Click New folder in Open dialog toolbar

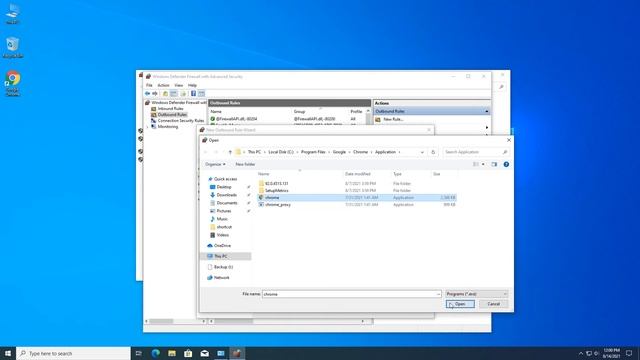click(245, 164)
